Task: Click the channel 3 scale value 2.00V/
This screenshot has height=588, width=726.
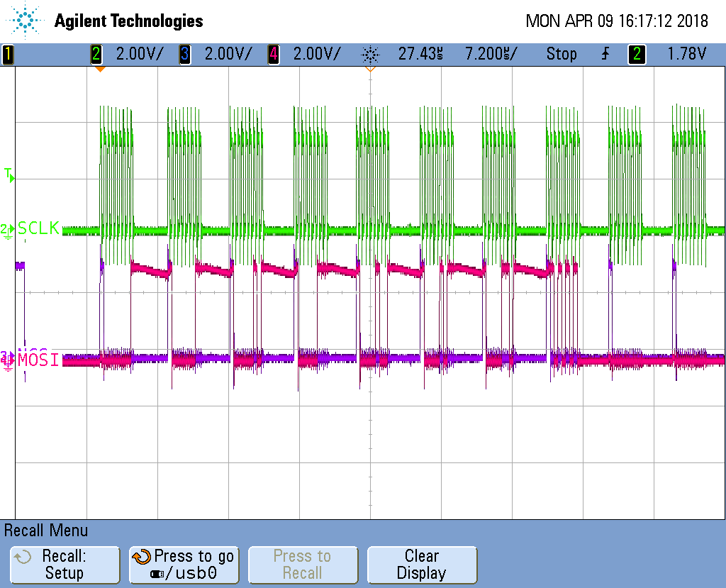Action: 228,54
